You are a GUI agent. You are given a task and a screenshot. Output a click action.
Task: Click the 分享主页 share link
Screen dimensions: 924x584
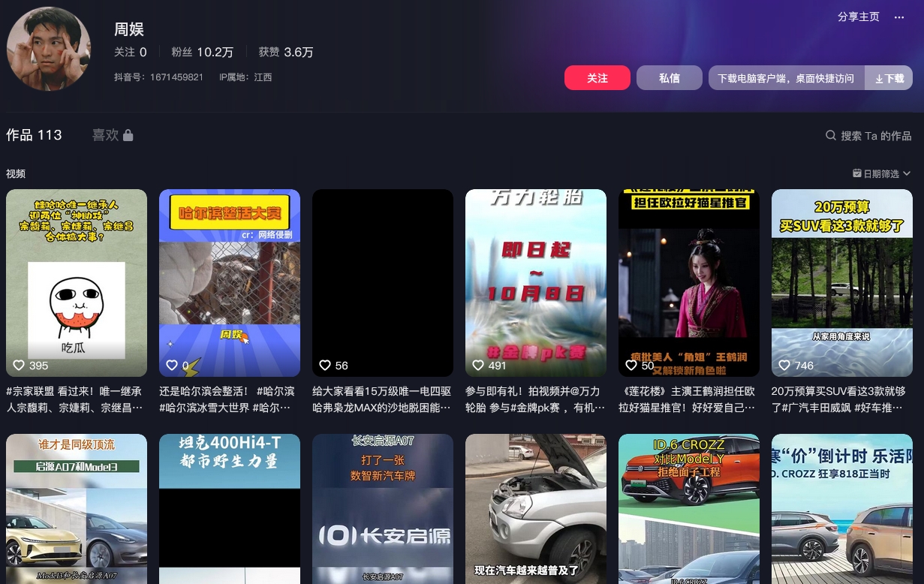(859, 17)
